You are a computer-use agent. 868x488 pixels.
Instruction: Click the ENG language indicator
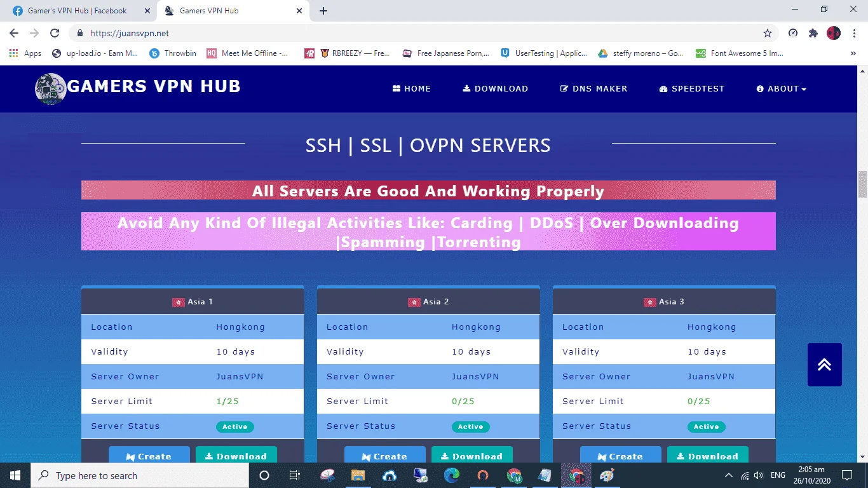point(778,475)
